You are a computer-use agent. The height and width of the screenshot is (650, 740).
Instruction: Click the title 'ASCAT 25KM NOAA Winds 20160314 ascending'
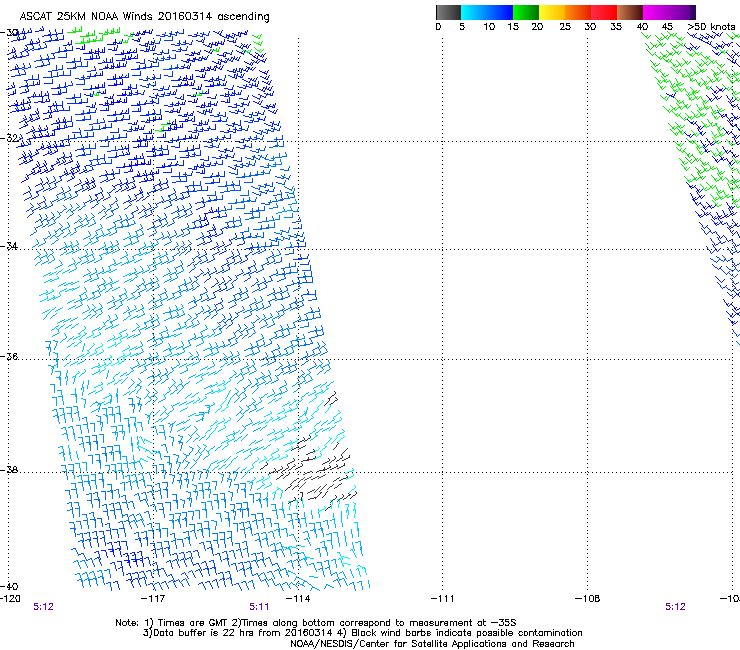144,17
